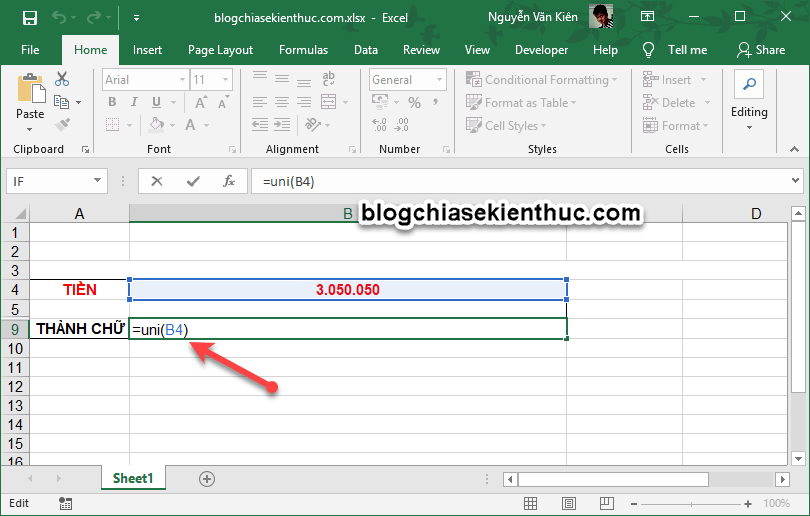Viewport: 810px width, 516px height.
Task: Click the Merge & Center icon
Action: [329, 102]
